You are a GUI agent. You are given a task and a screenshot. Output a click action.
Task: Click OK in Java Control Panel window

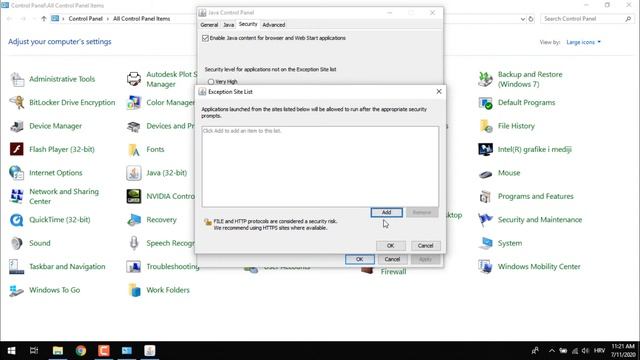[x=360, y=259]
